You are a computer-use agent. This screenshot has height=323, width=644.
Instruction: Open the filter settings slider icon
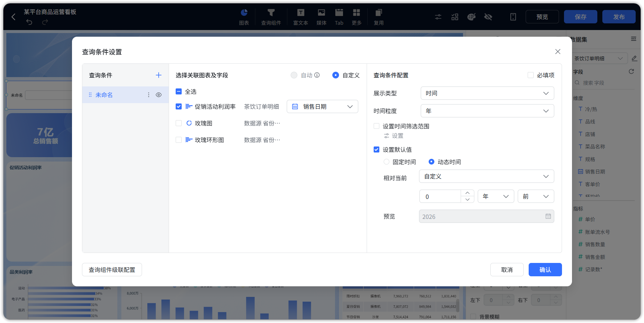point(438,17)
